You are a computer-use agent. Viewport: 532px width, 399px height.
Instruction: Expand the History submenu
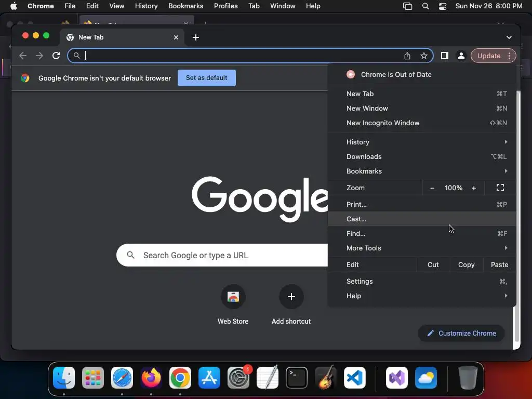point(422,142)
